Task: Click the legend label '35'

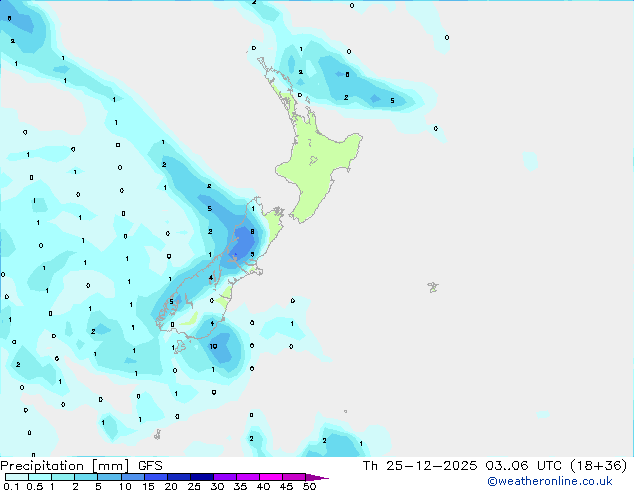Action: coord(240,486)
